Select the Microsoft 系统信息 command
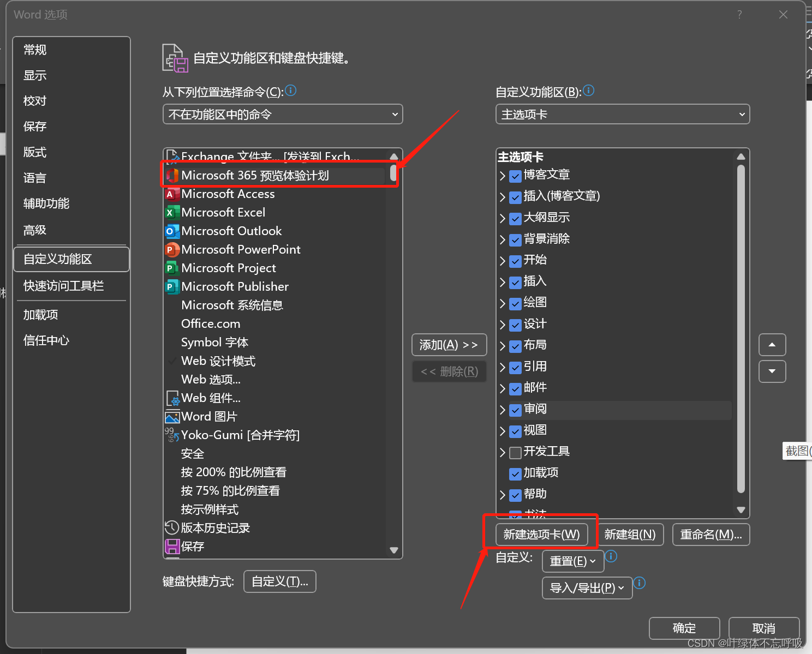812x654 pixels. (x=232, y=305)
